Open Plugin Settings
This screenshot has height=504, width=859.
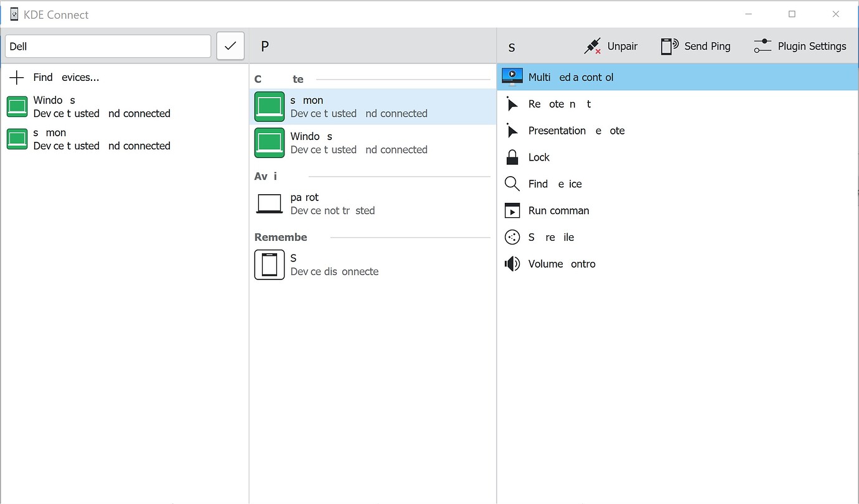(x=799, y=45)
